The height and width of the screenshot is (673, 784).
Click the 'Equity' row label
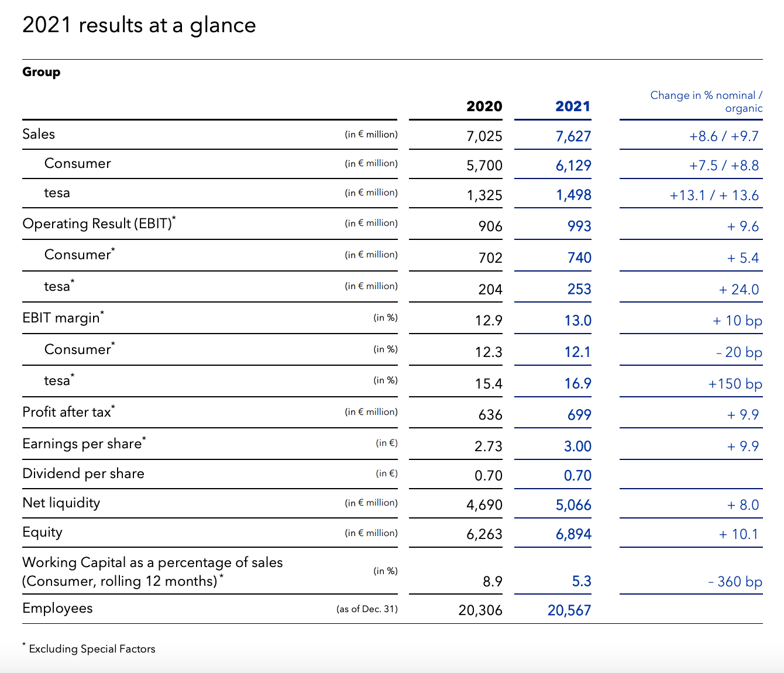(x=42, y=532)
